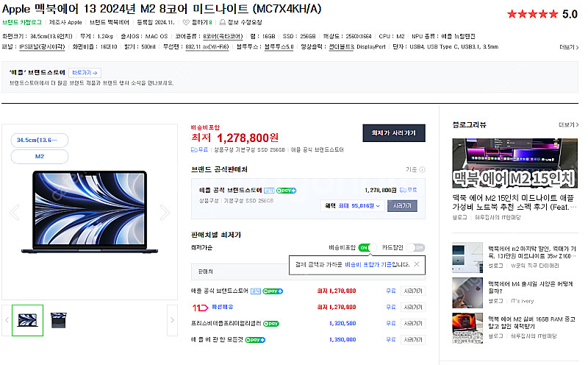
Task: Open the 맥북 에어 M2 15인치 미드나이트 review title
Action: [x=514, y=202]
